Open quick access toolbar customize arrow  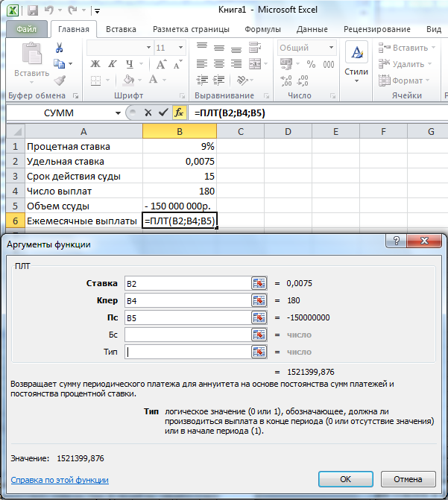(98, 11)
